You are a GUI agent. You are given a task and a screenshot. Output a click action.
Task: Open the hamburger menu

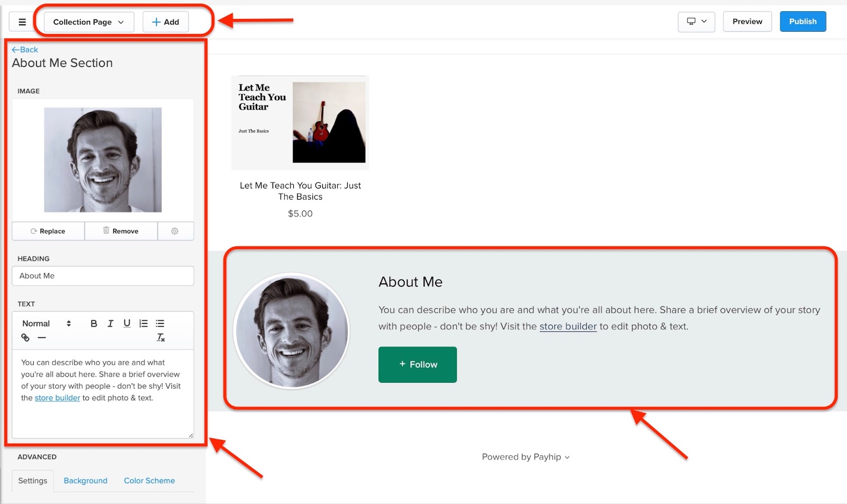click(x=22, y=22)
